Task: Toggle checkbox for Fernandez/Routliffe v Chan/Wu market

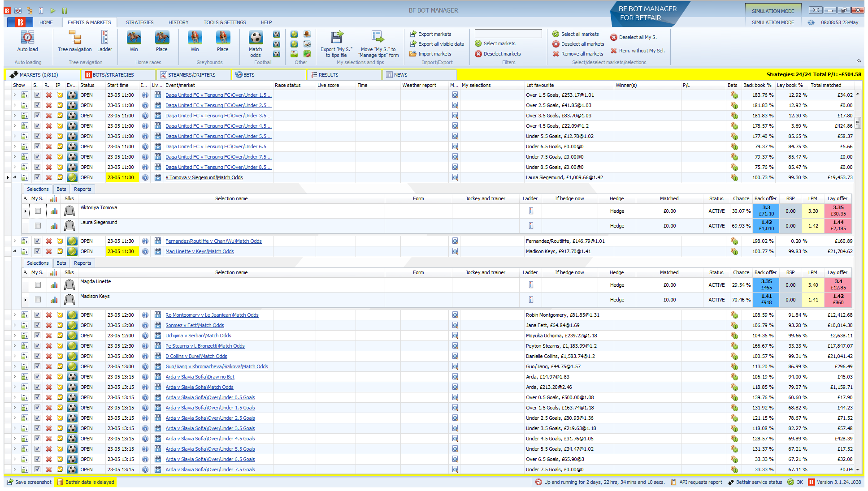Action: (x=38, y=241)
